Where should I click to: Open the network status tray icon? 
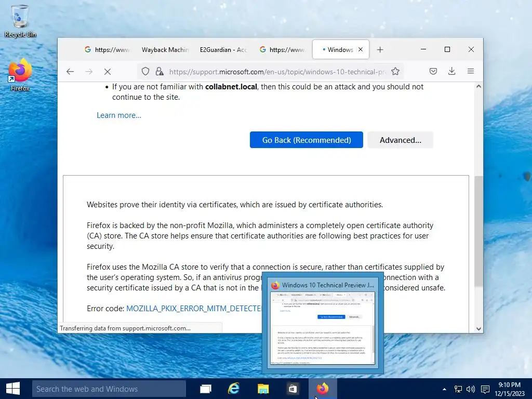click(x=458, y=389)
